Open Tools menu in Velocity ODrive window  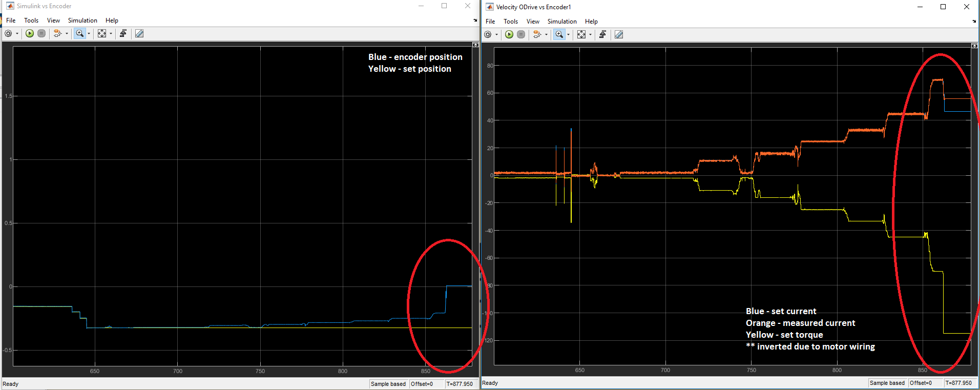(511, 22)
